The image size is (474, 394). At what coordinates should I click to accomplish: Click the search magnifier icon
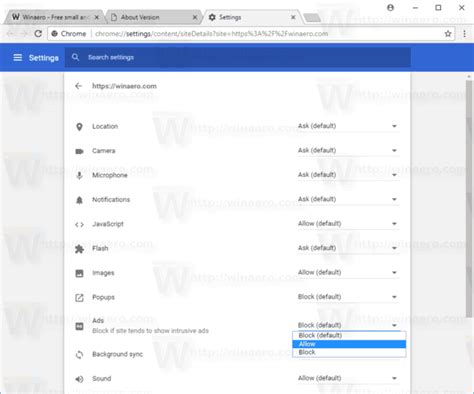[75, 57]
